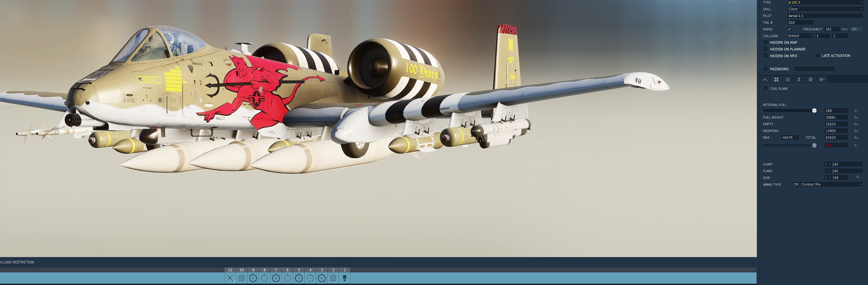
Task: Select pylon 3 payload icon
Action: tap(322, 278)
